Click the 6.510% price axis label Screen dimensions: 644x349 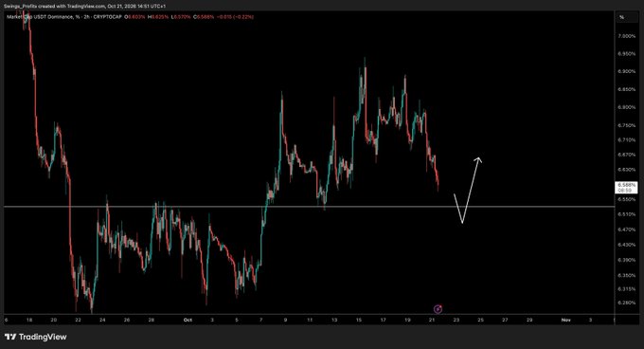click(627, 214)
